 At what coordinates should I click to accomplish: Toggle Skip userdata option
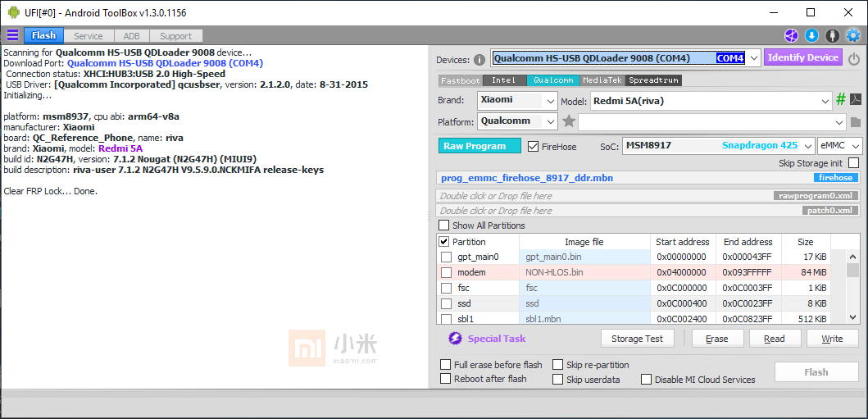pyautogui.click(x=557, y=380)
